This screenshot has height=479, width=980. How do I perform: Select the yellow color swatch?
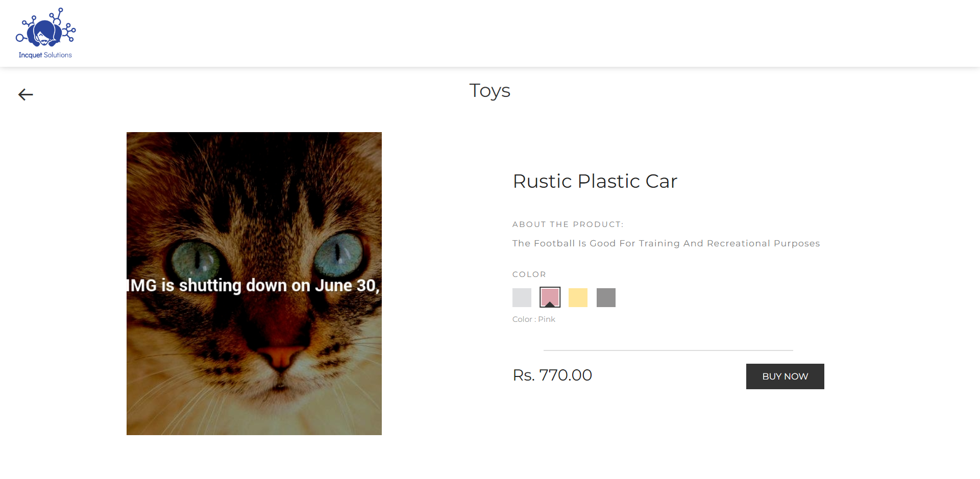pyautogui.click(x=577, y=297)
